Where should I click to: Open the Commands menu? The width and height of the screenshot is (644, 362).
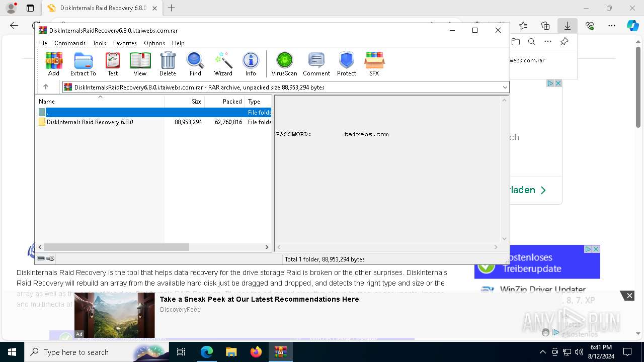point(70,43)
